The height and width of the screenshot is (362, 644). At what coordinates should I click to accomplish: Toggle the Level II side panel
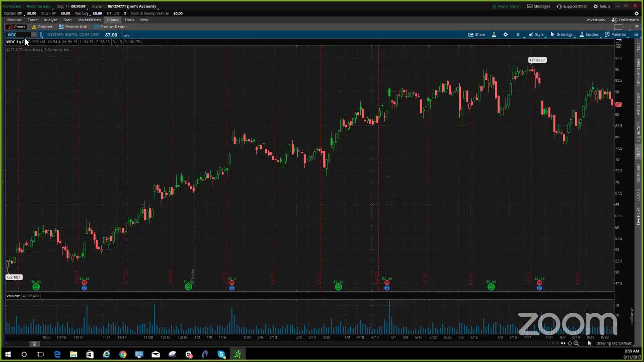pos(638,195)
